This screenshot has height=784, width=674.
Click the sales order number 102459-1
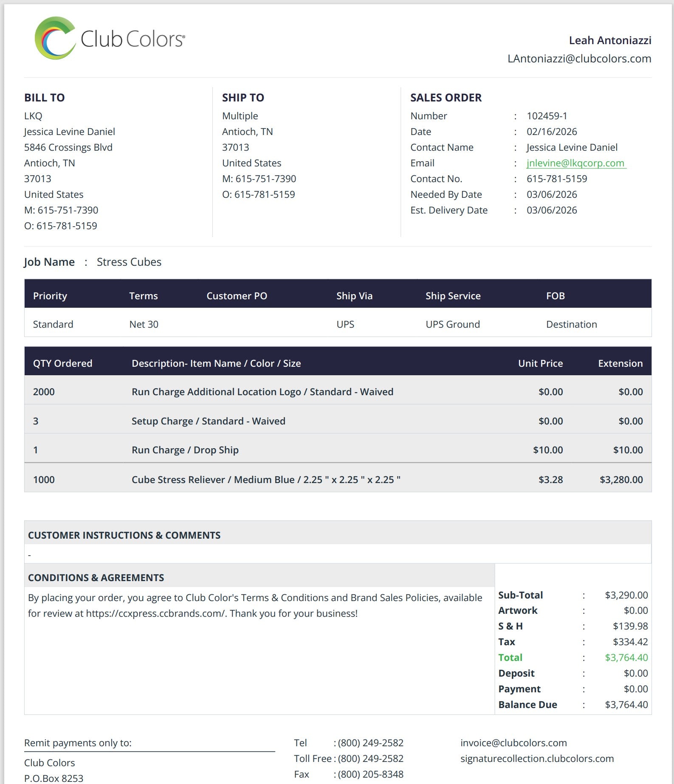pyautogui.click(x=547, y=116)
